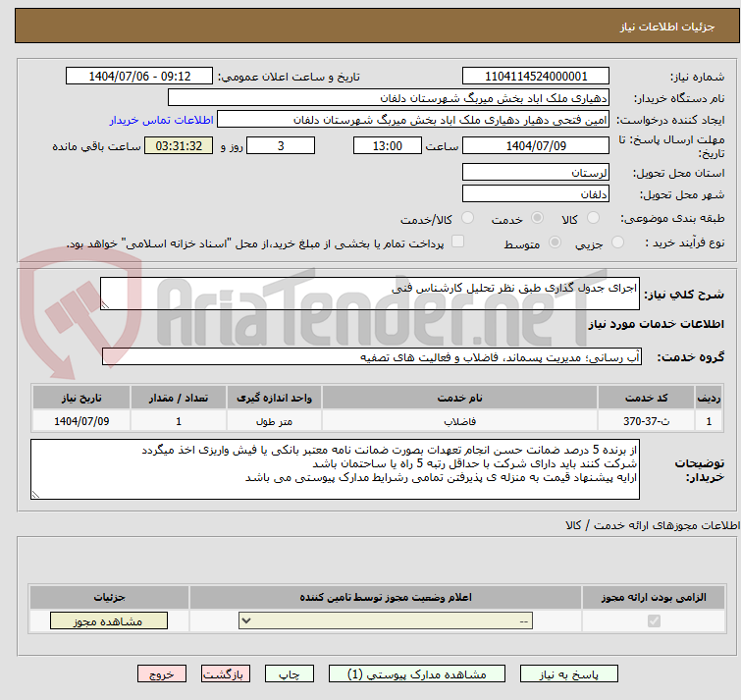Choose the جزیی purchase type radio
Viewport: 741px width, 700px height.
click(617, 242)
